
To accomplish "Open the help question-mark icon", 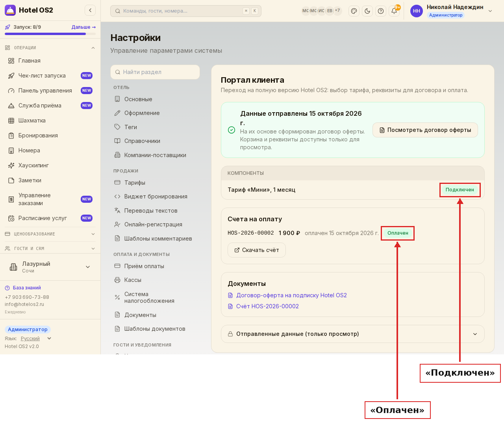I will click(381, 11).
